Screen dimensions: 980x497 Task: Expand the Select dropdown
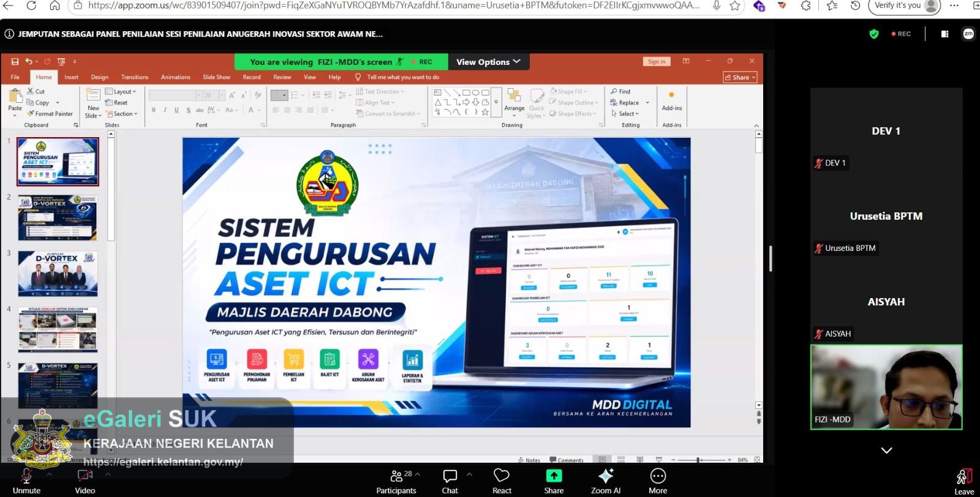pos(625,114)
